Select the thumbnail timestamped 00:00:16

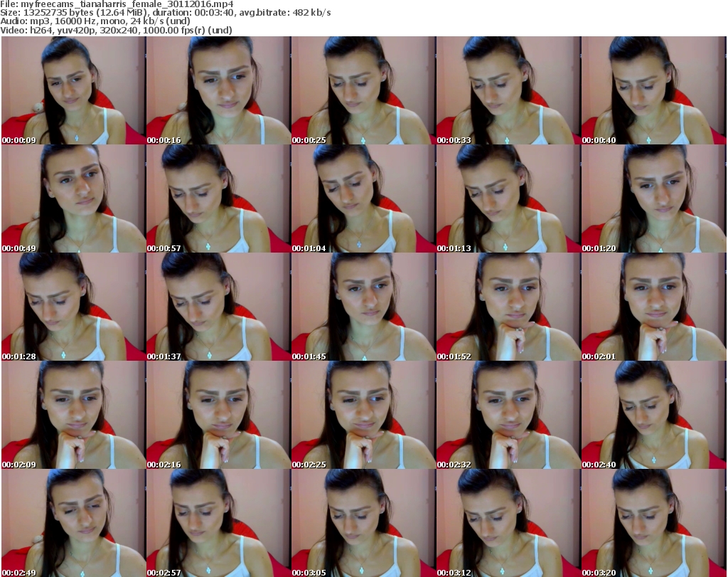coord(219,90)
